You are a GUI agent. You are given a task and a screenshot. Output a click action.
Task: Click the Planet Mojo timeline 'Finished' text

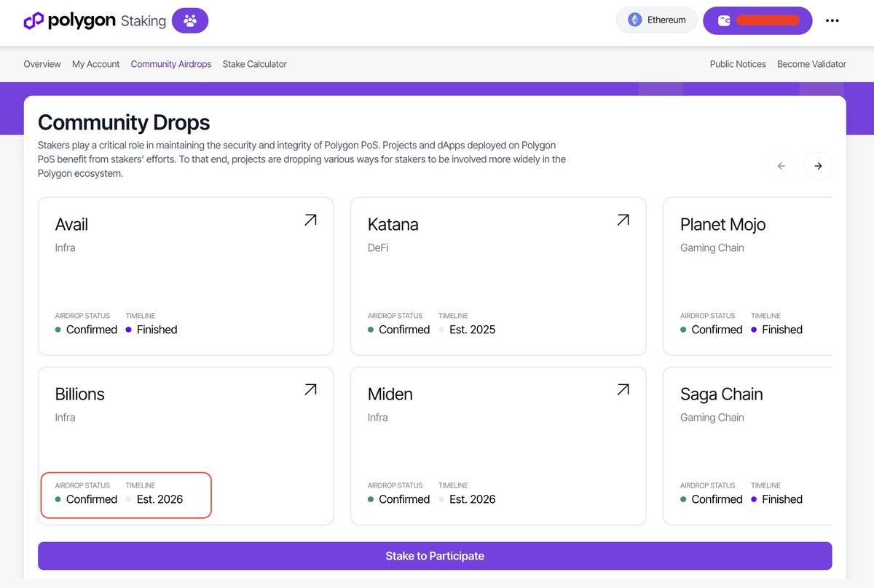click(x=782, y=330)
